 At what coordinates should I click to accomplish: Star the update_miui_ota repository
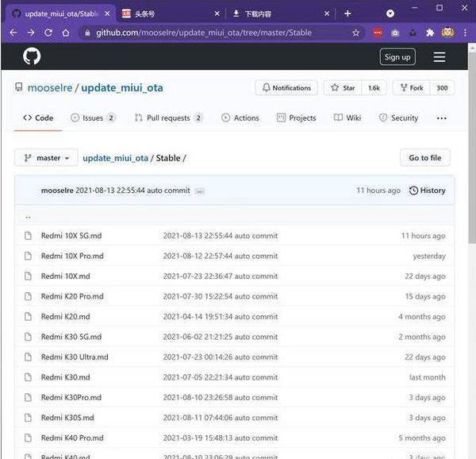343,88
